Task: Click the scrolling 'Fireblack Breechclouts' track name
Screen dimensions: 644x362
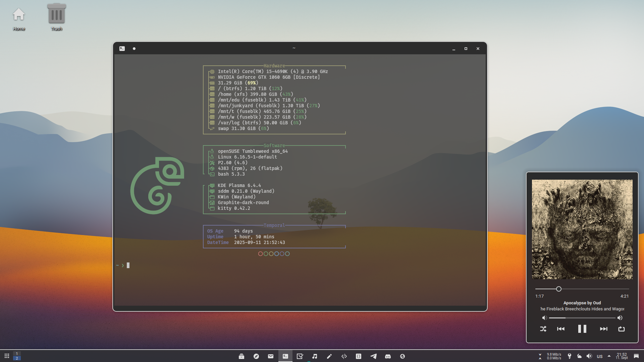Action: click(582, 309)
